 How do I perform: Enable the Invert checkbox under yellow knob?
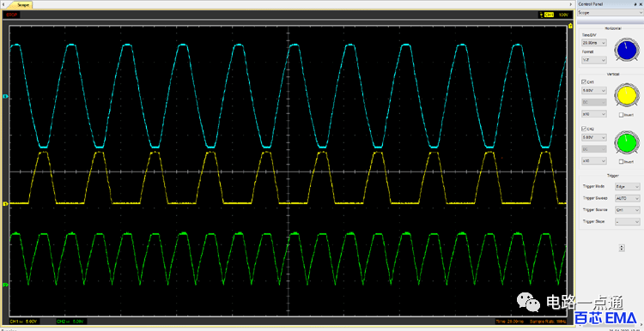(x=622, y=115)
